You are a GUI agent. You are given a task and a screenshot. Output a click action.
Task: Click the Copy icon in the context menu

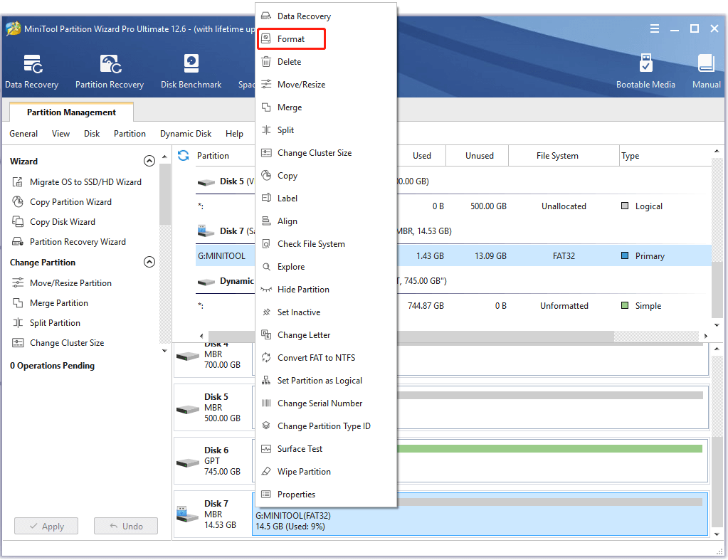click(x=266, y=176)
